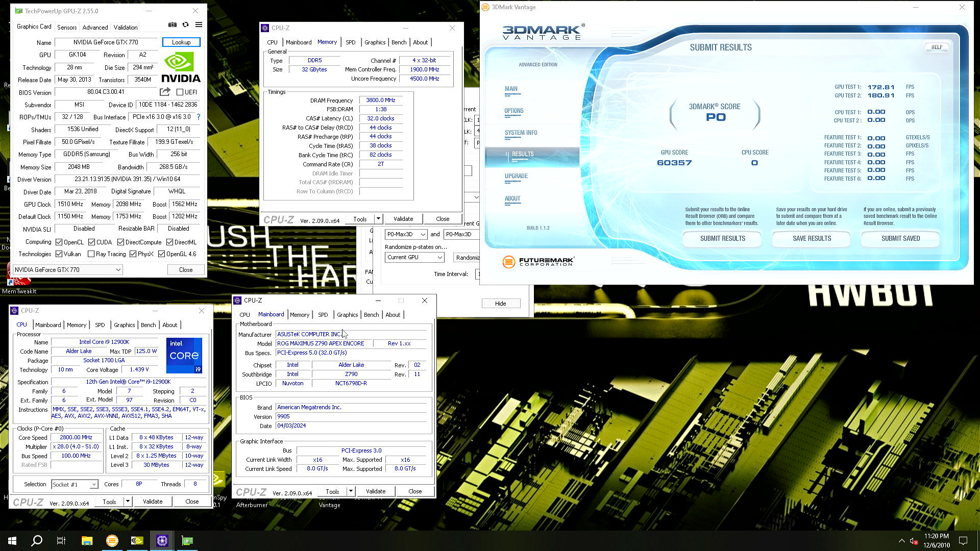
Task: Take a GPU-Z screenshot with camera icon
Action: [x=173, y=24]
